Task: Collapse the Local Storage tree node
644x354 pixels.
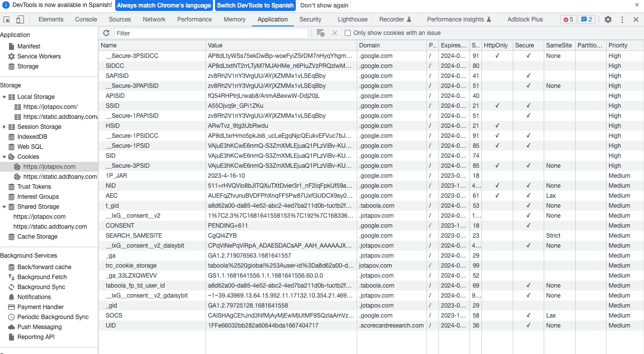Action: (4, 97)
